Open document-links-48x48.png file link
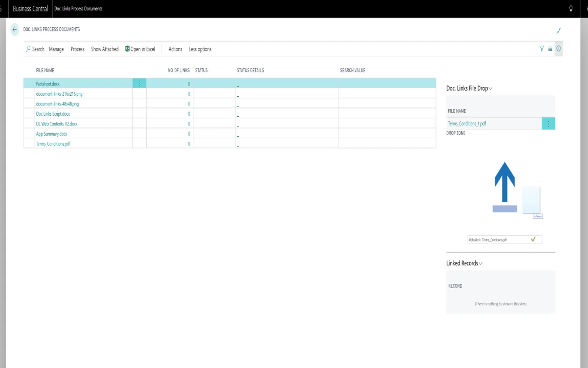Screen dimensions: 588x368 point(57,104)
